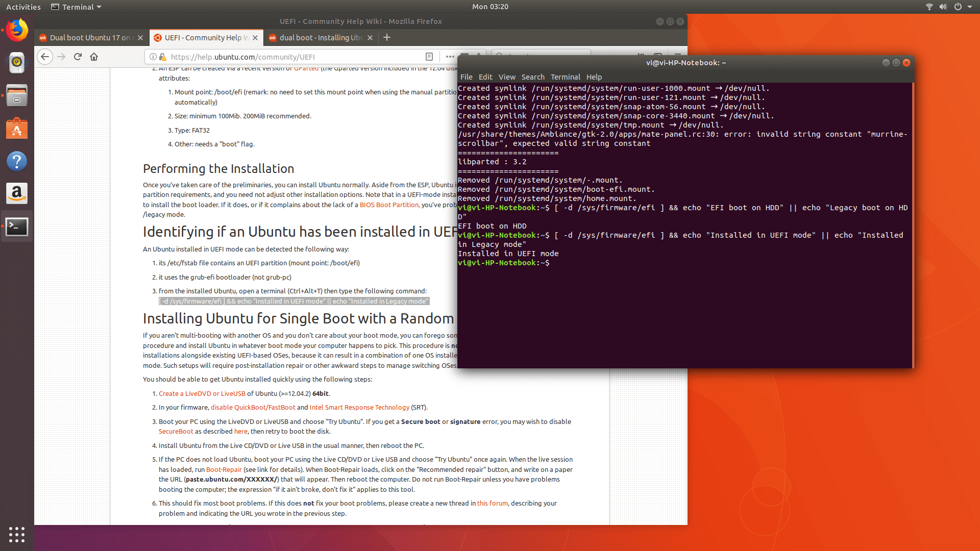The height and width of the screenshot is (551, 980).
Task: Click the back navigation arrow in Firefox
Action: 45,57
